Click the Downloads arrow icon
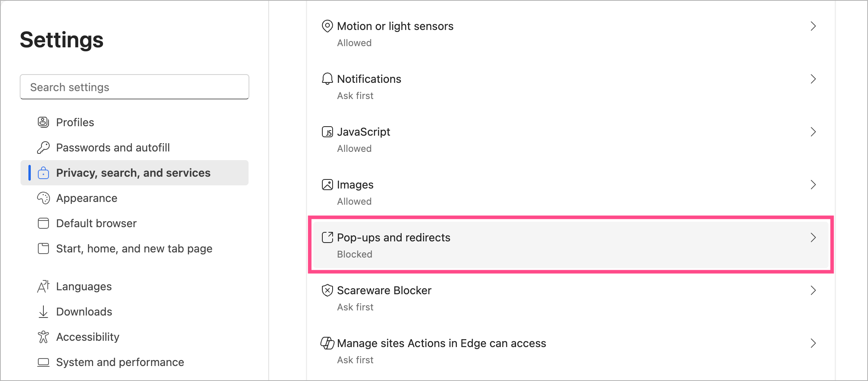Viewport: 868px width, 381px height. [43, 312]
